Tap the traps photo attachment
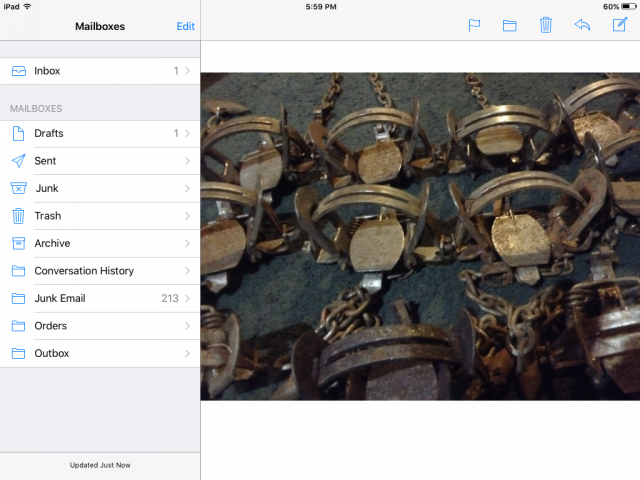640x480 pixels. point(420,236)
